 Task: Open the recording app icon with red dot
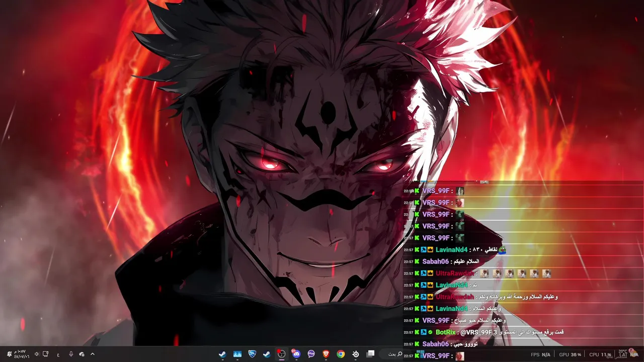[281, 354]
